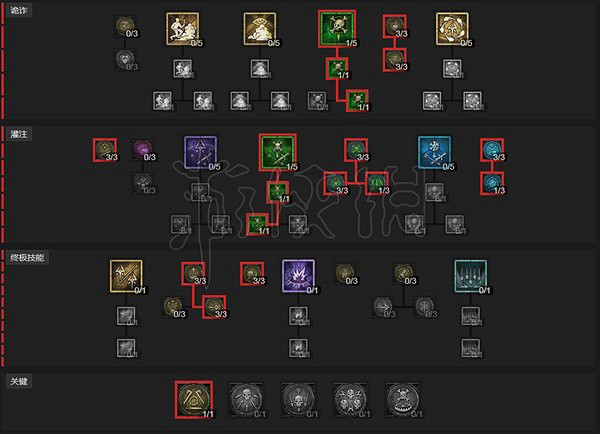Screen dimensions: 600x434
Task: Click the gold crossed-arrows ultimate skill 0/1
Action: pos(126,276)
